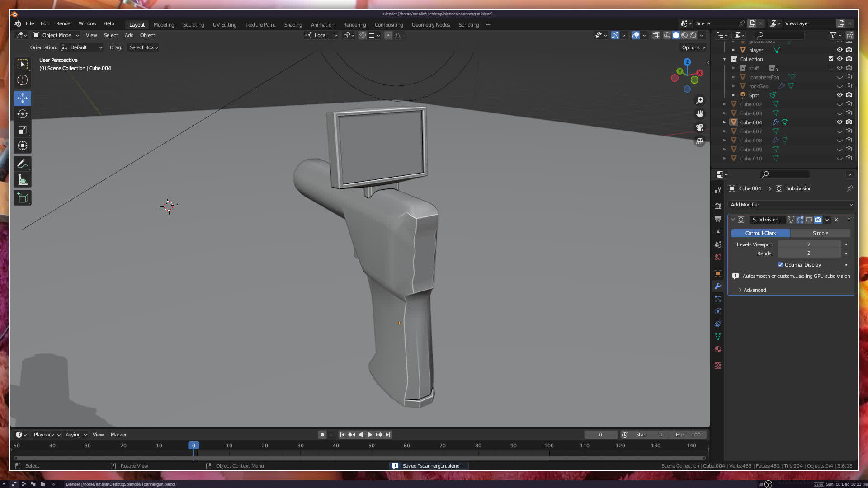Hide Cube.004 in the outliner

840,122
